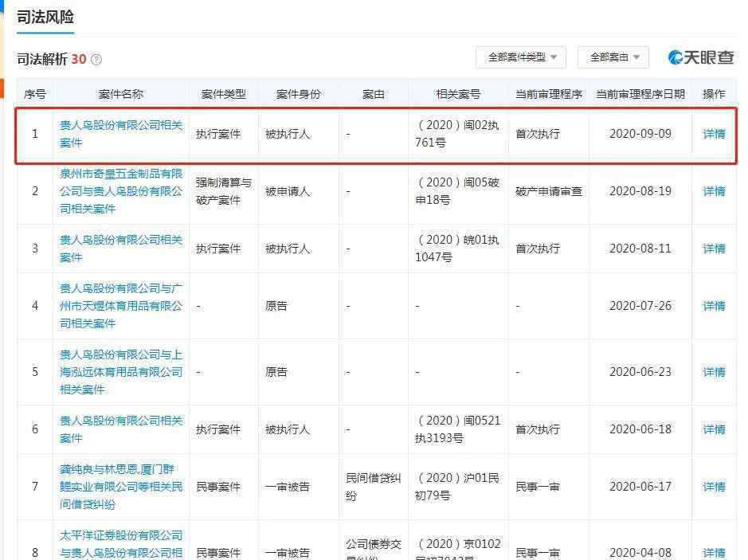Click the help question mark beside 司法解析
Screen dimensions: 748x560
96,60
